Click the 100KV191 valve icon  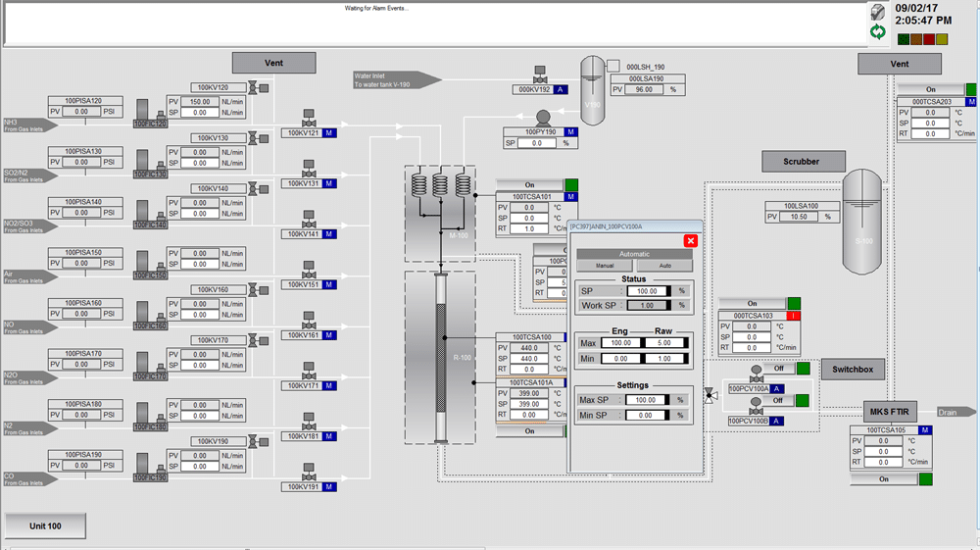tap(309, 473)
